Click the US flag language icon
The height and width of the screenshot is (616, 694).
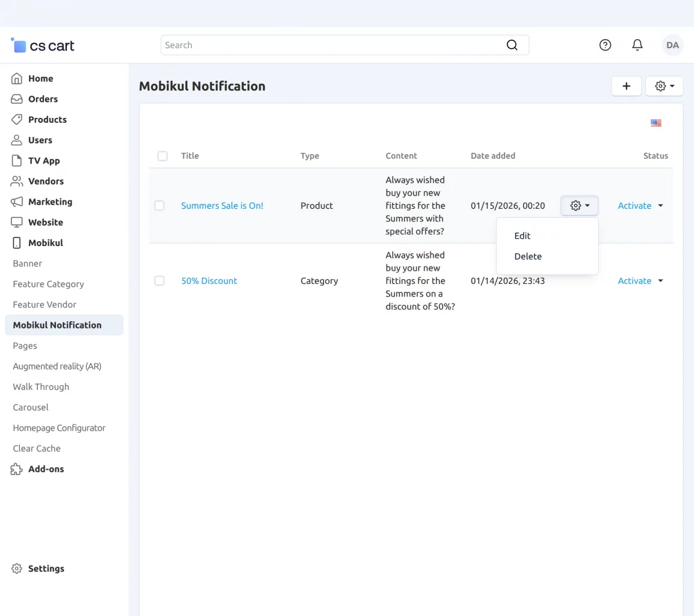pyautogui.click(x=655, y=123)
